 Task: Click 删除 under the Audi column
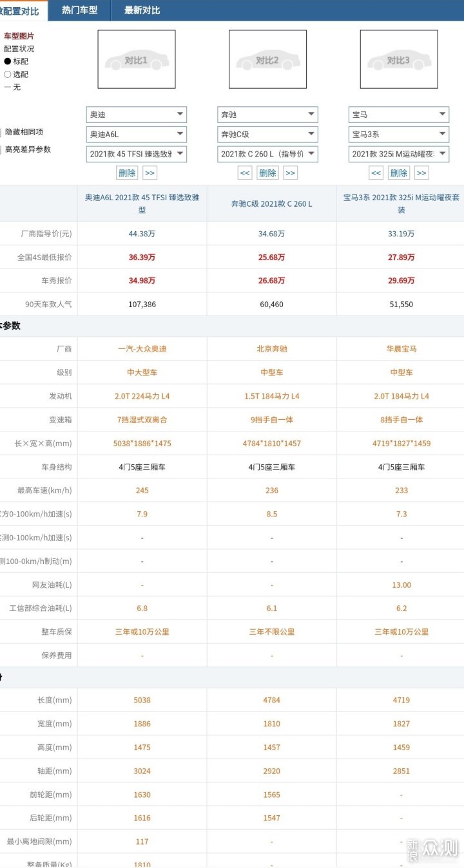[x=128, y=173]
